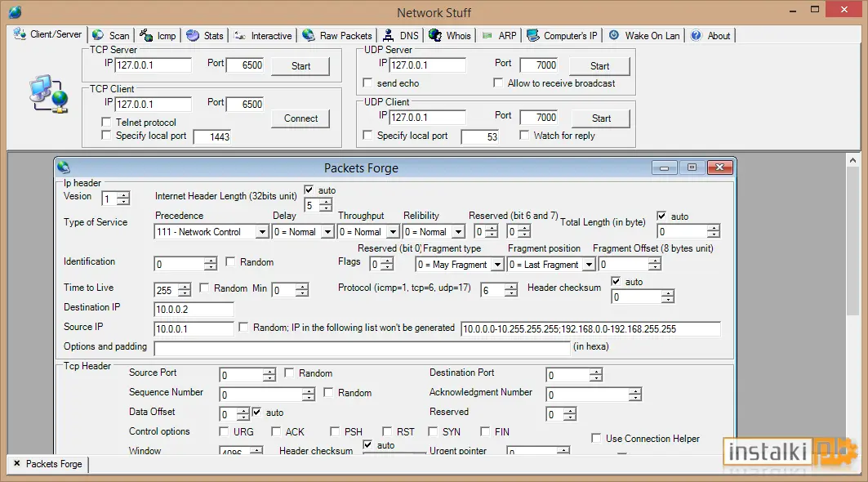Click the large network computers globe icon
The image size is (868, 482).
pyautogui.click(x=49, y=94)
